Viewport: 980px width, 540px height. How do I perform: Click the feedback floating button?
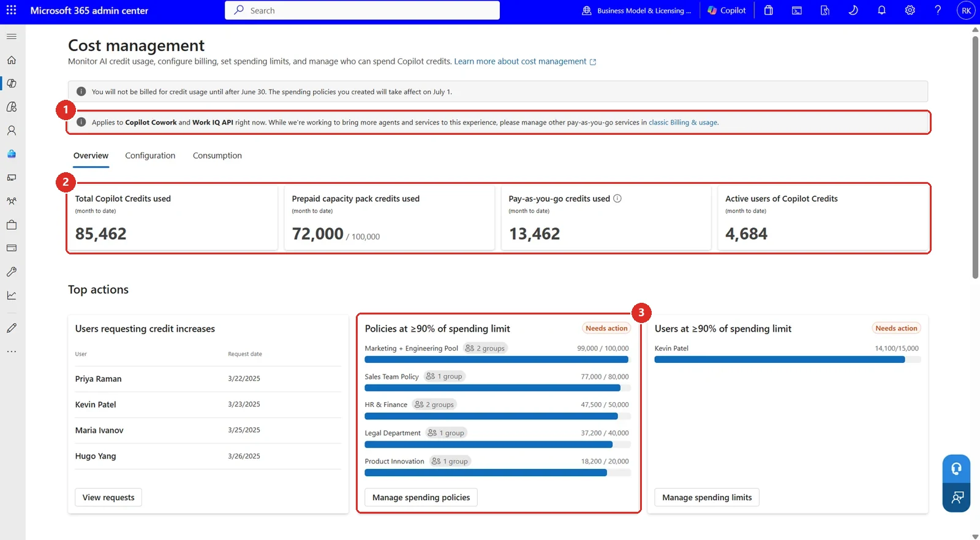click(x=956, y=498)
